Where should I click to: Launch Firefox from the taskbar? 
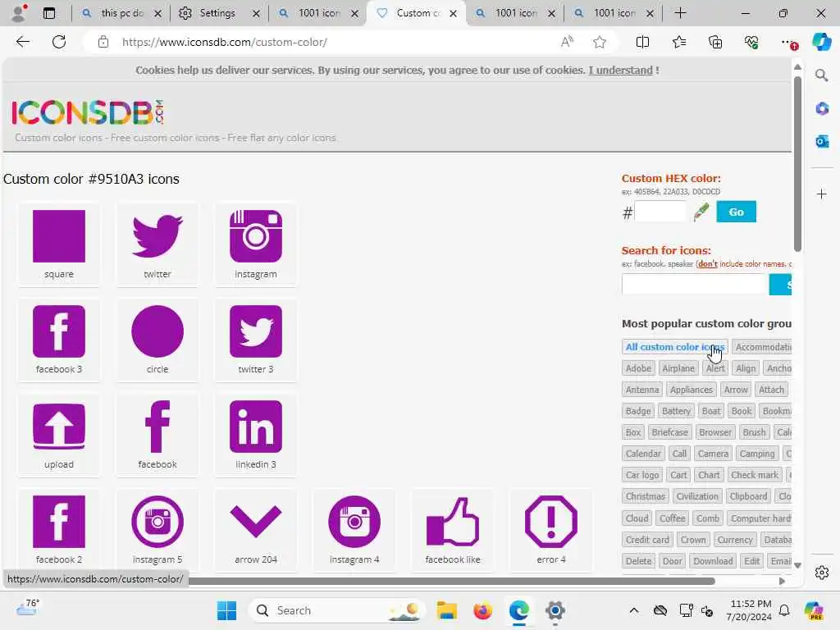point(482,610)
